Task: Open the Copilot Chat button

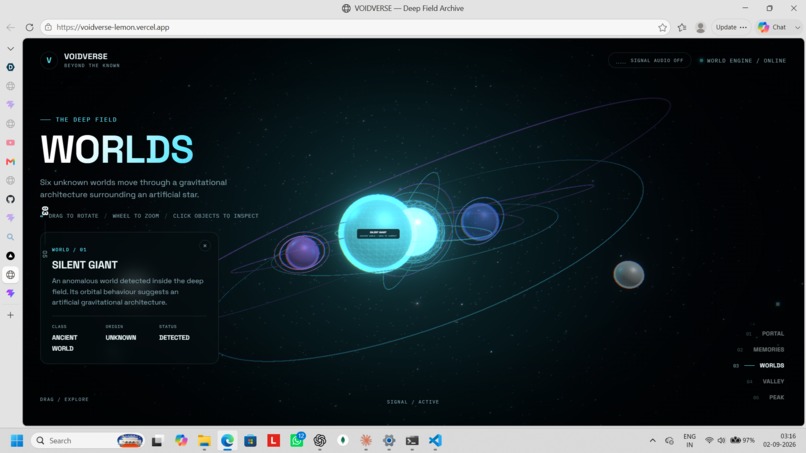Action: coord(773,27)
